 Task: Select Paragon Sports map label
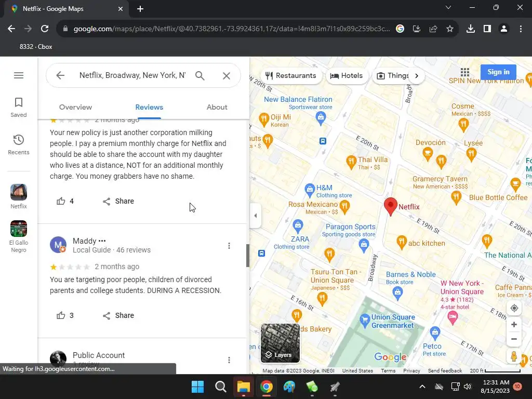(351, 227)
